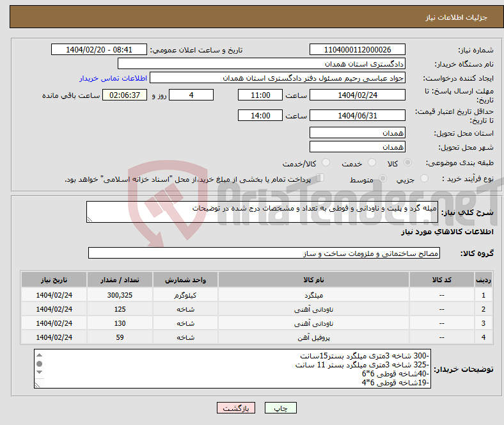Screen dimensions: 504x425
Task: Click the remaining time 02:06:37 field
Action: 125,95
